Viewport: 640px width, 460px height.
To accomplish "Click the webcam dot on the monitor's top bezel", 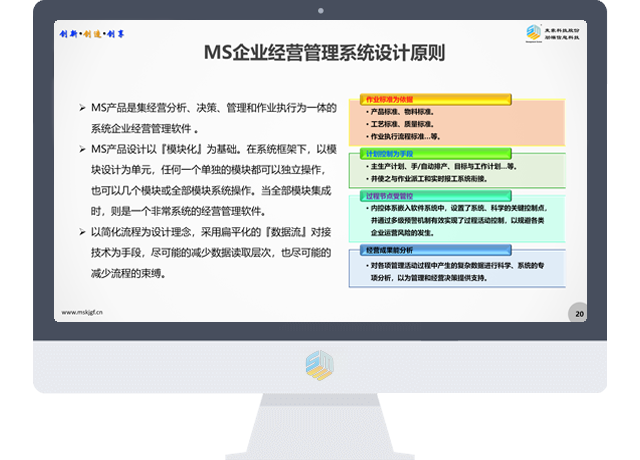I will pos(320,12).
